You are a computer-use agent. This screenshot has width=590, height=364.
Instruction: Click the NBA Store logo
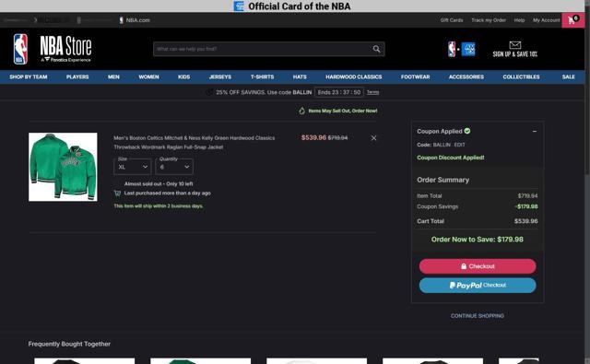(53, 49)
